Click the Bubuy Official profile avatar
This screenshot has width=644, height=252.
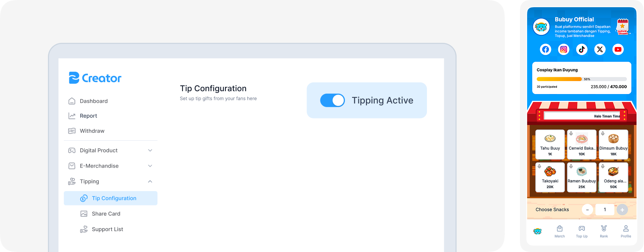(x=541, y=27)
